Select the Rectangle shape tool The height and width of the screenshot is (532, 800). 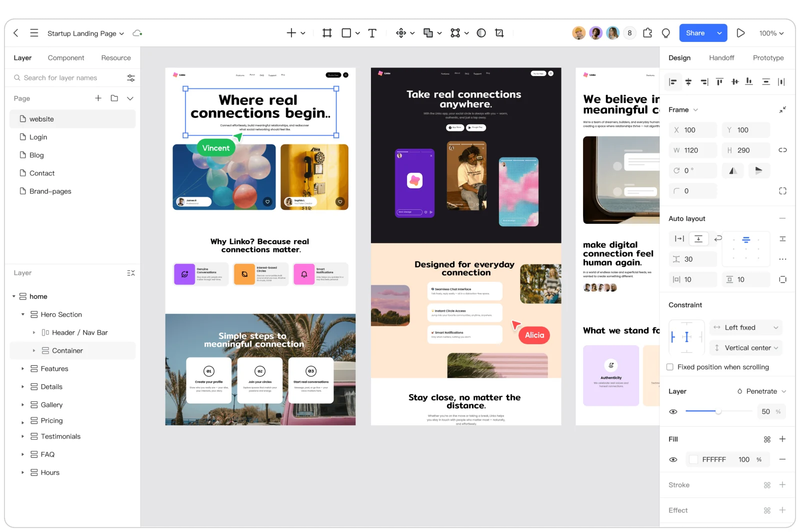tap(346, 33)
